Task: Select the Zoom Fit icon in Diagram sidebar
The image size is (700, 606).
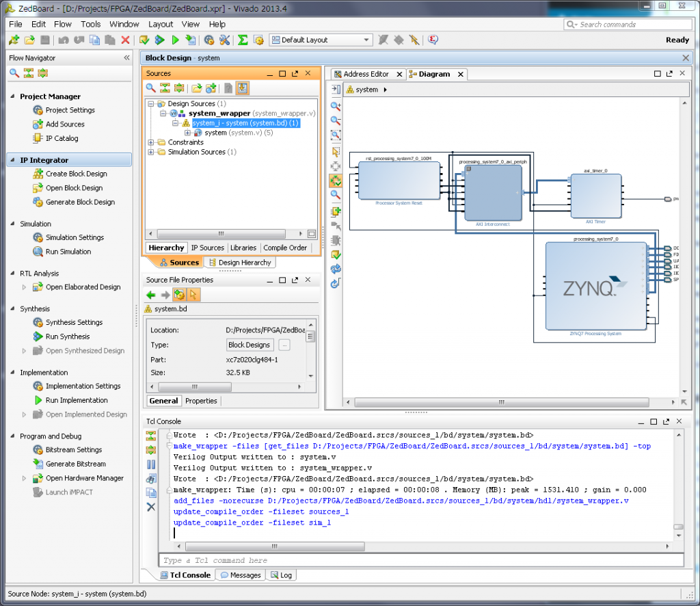Action: pyautogui.click(x=335, y=135)
